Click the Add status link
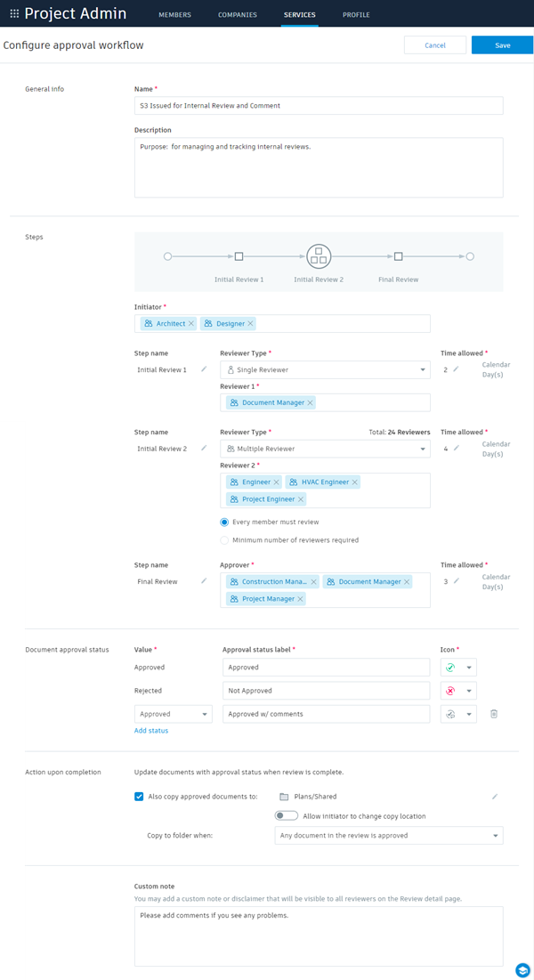Image resolution: width=534 pixels, height=980 pixels. pos(150,730)
